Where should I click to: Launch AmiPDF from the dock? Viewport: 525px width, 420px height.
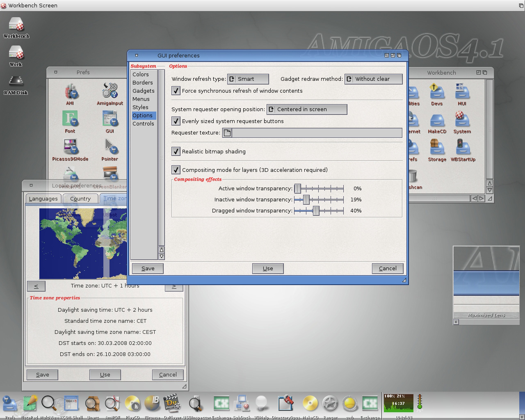pos(112,404)
